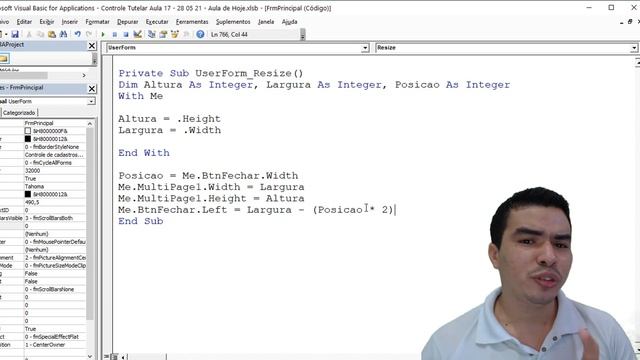Viewport: 640px width, 360px height.
Task: Click the 'End Sub' code line
Action: pos(140,221)
